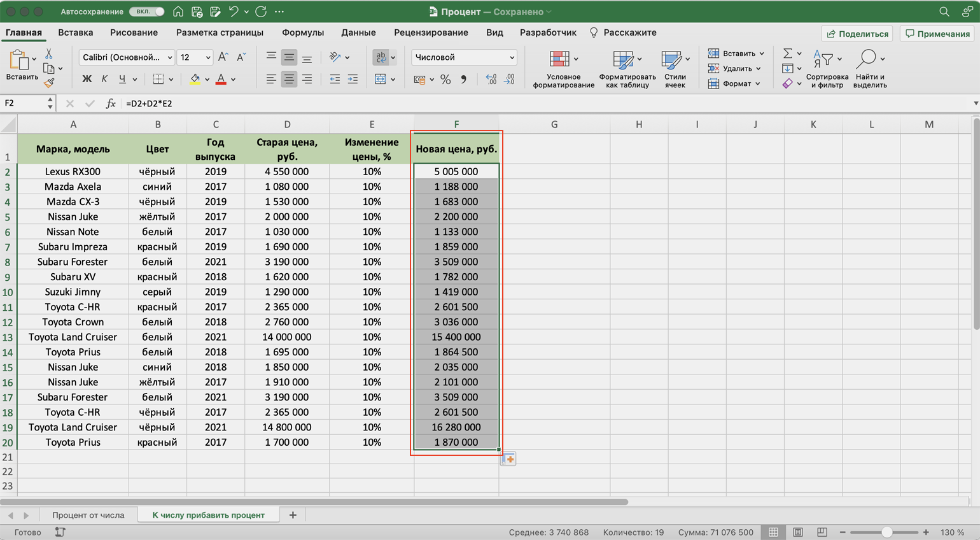
Task: Toggle the wrap text button
Action: [x=381, y=57]
